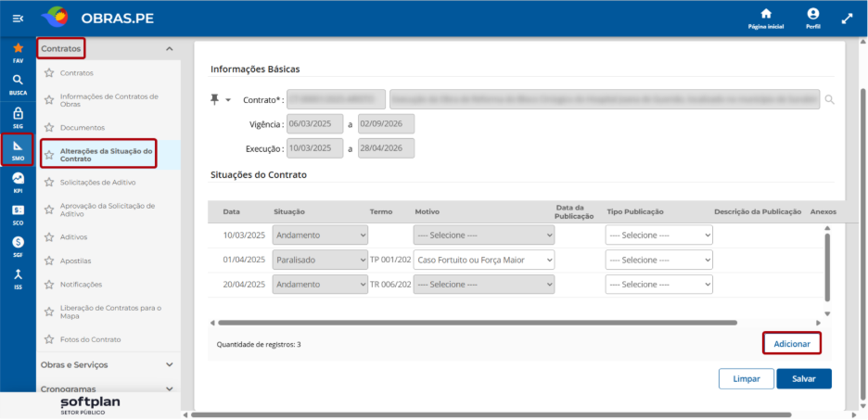The image size is (868, 420).
Task: Go to Página inicial home icon
Action: tap(766, 14)
